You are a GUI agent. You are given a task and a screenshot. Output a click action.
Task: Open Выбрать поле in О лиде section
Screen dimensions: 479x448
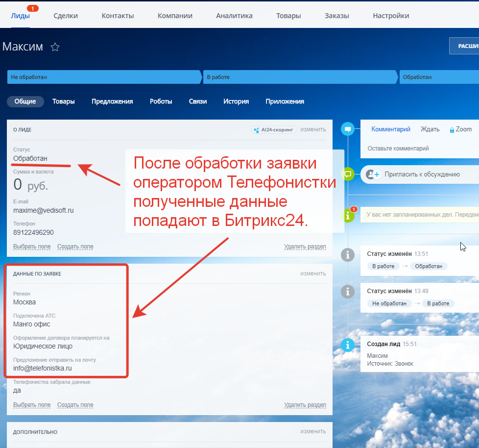tap(32, 247)
